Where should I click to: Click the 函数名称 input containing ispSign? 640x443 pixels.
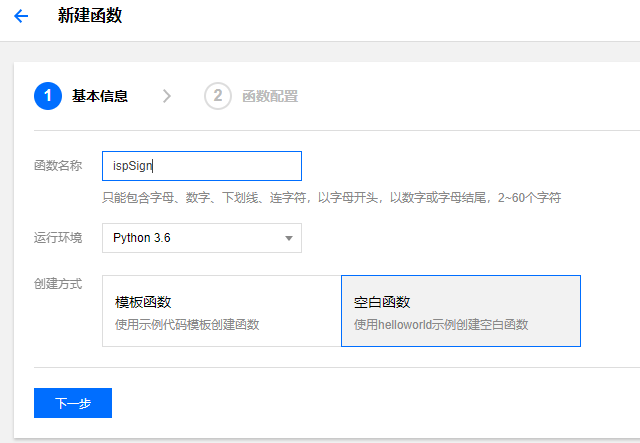pyautogui.click(x=201, y=166)
